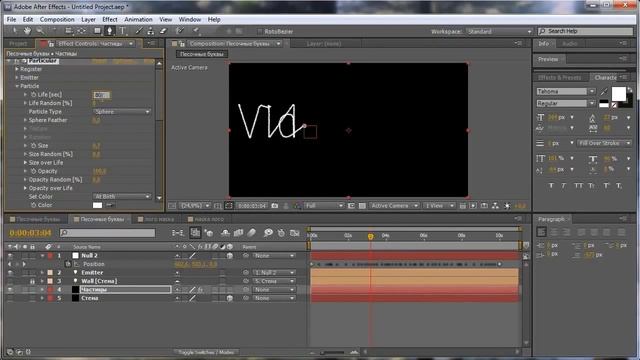Open the File menu
The width and height of the screenshot is (640, 360).
coord(11,19)
